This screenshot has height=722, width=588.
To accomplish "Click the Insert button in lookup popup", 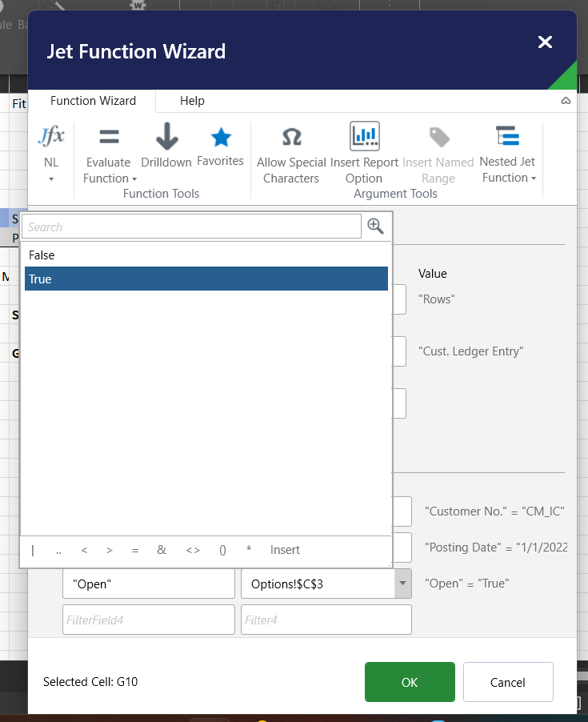I will point(285,550).
